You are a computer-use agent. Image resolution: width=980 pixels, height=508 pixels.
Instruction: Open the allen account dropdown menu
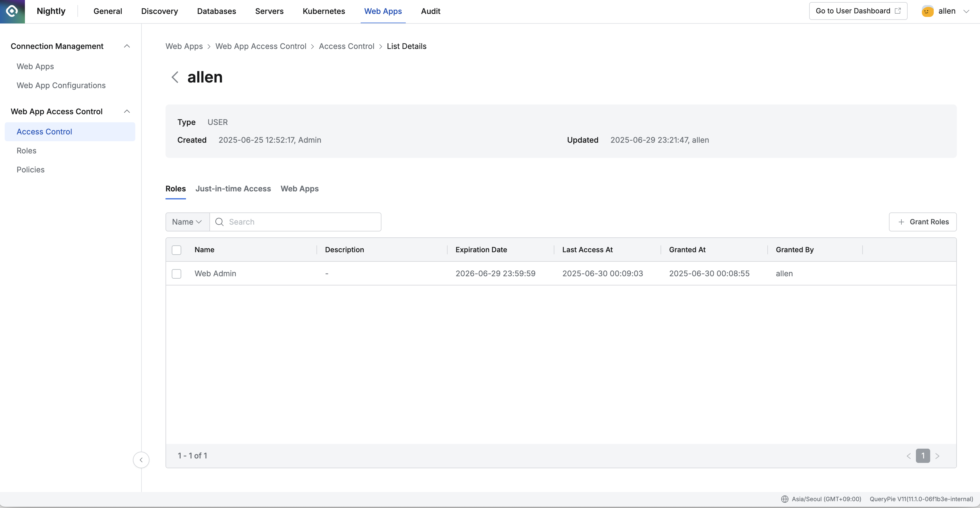coord(966,11)
